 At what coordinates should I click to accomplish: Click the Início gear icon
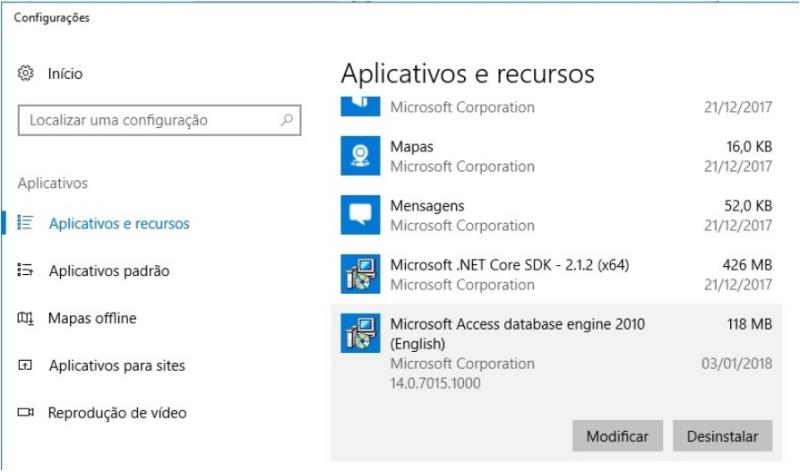(x=27, y=74)
